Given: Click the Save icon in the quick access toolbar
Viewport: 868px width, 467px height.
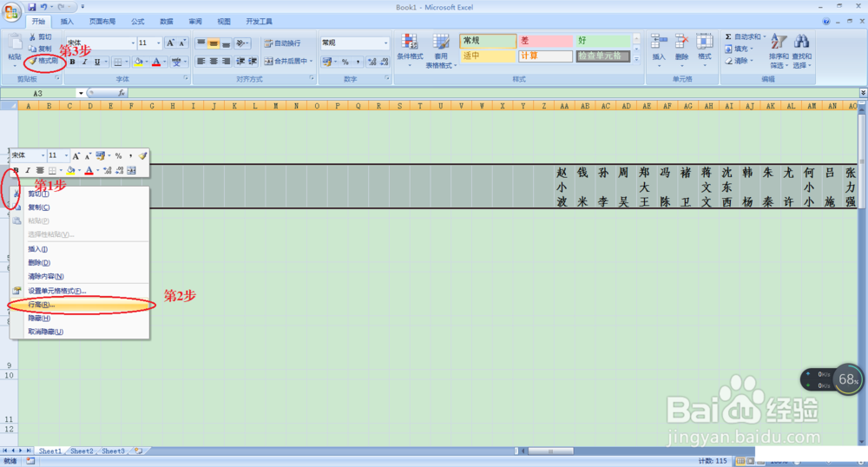Looking at the screenshot, I should point(31,7).
